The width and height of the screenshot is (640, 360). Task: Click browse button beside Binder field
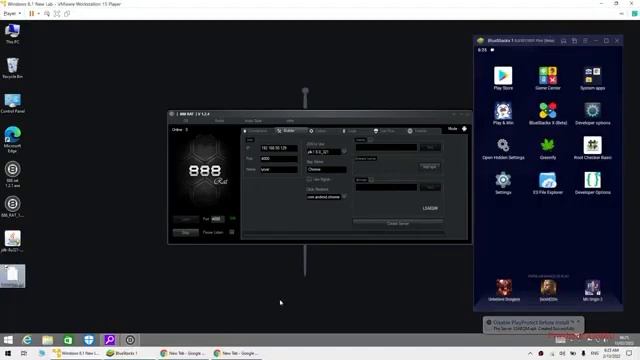pos(430,187)
